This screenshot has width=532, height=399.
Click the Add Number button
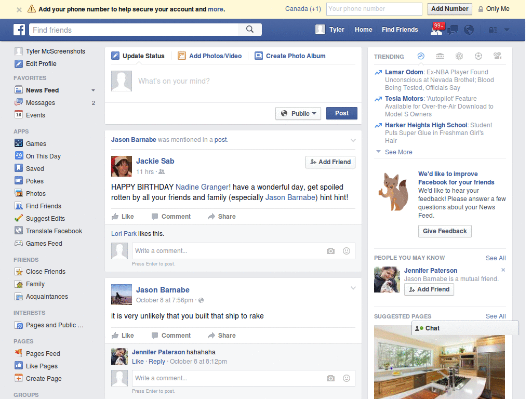click(449, 9)
